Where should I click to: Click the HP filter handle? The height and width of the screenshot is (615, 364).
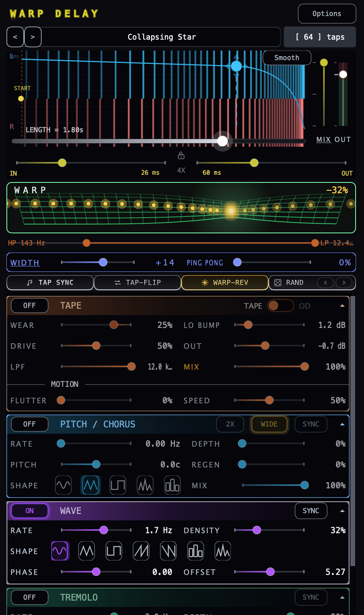click(x=87, y=243)
